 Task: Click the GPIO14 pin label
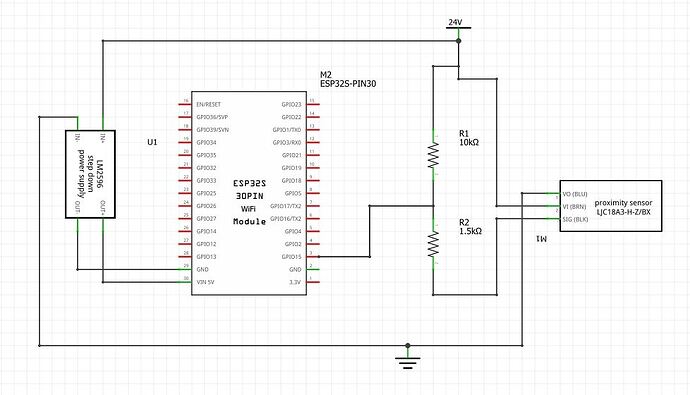[206, 231]
